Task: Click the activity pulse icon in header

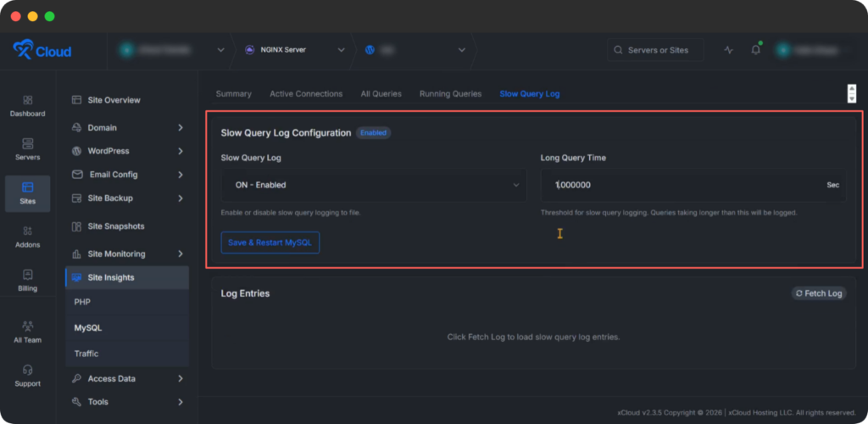Action: pos(728,50)
